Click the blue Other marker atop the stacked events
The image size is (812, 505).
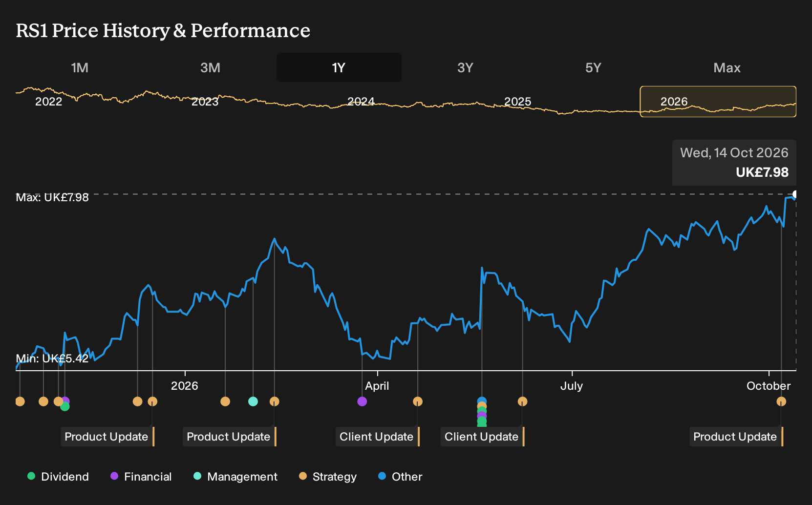(482, 401)
